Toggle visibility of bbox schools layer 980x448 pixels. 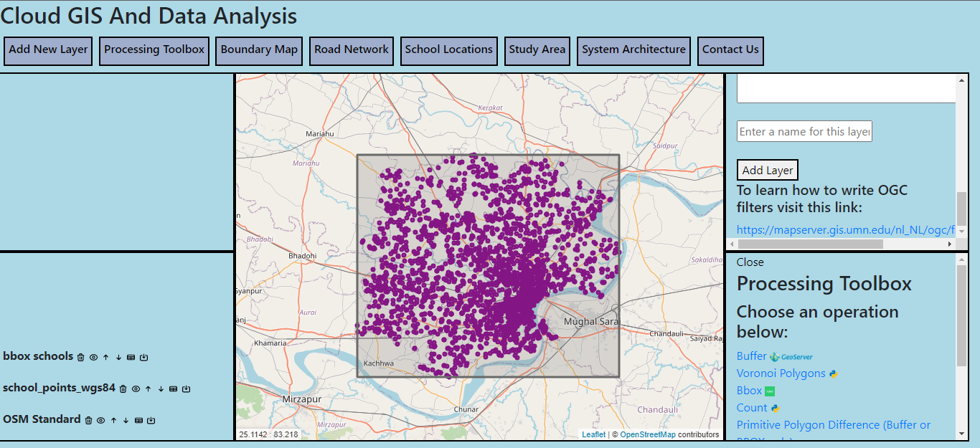93,357
